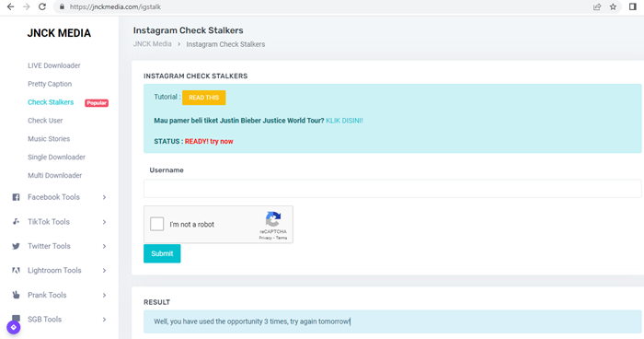Screen dimensions: 644x339
Task: Expand the Facebook Tools chevron
Action: [104, 197]
